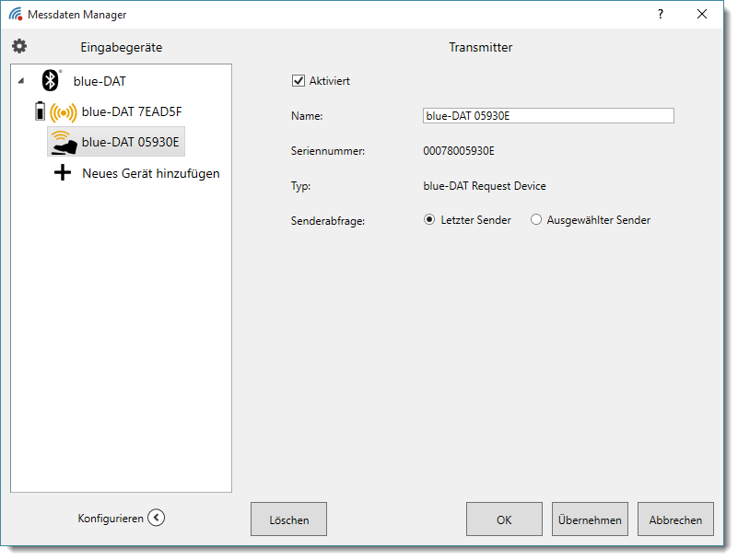Click the plus icon to add new device
This screenshot has width=738, height=560.
pos(63,172)
